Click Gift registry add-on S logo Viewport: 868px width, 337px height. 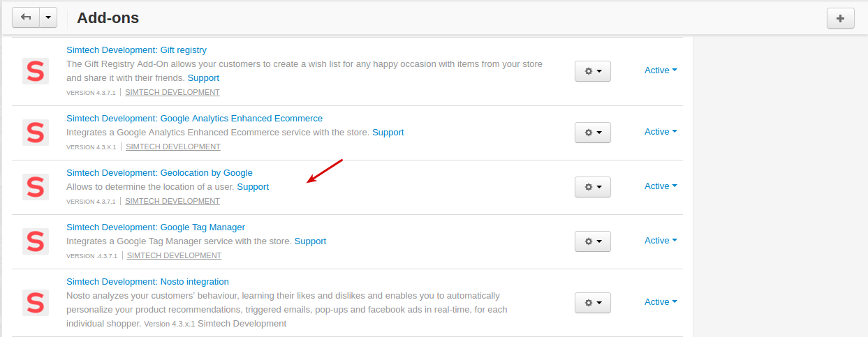tap(36, 71)
